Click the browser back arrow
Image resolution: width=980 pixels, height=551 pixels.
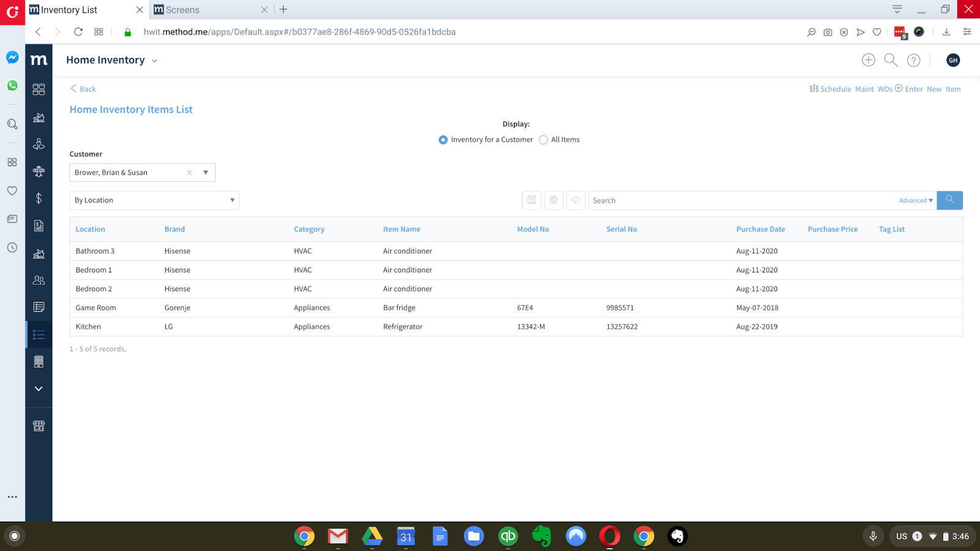[38, 32]
